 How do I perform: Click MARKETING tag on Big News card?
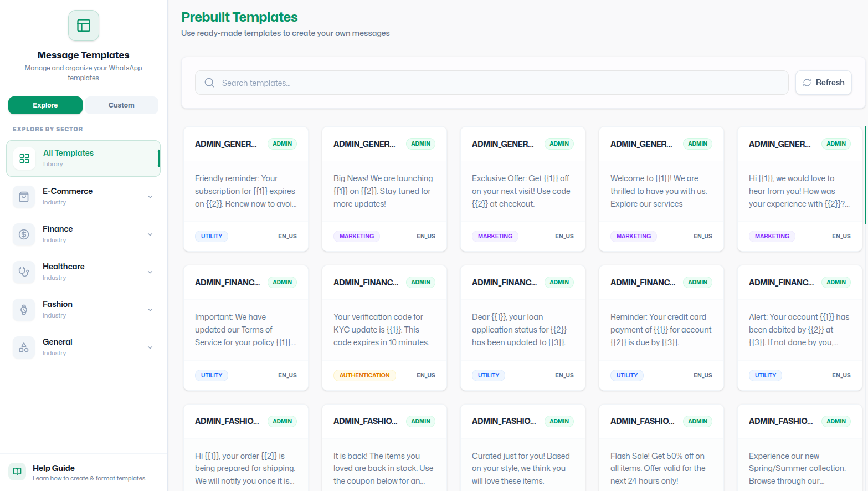[357, 236]
